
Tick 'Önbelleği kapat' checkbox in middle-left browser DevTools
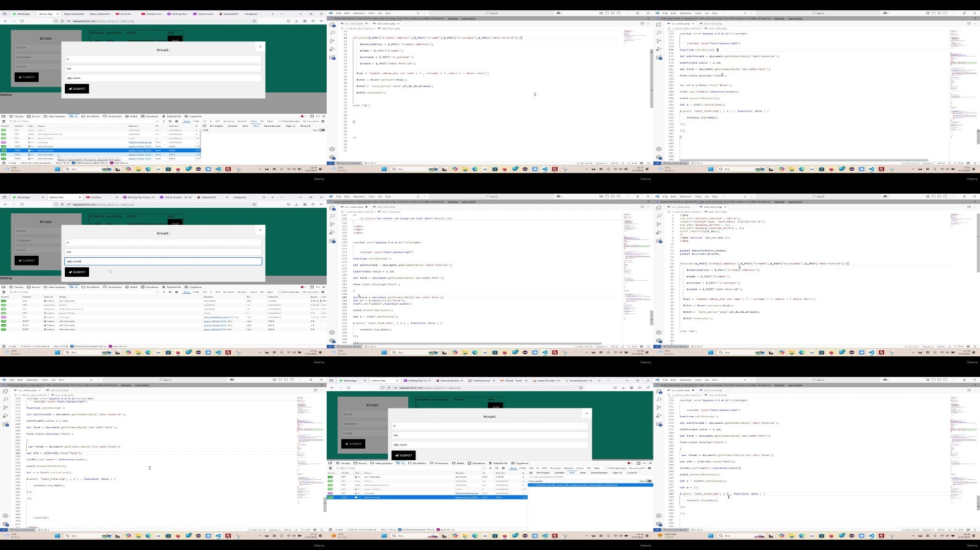(x=279, y=292)
